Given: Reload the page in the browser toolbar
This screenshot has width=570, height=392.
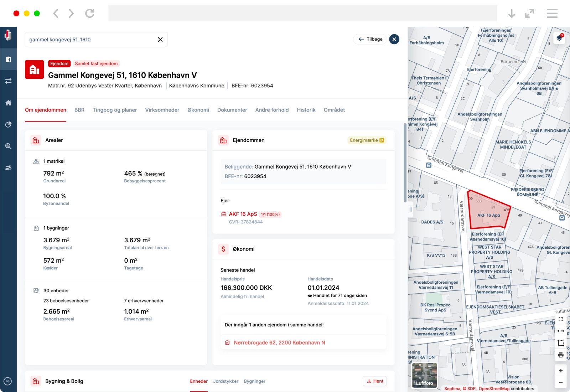Looking at the screenshot, I should (89, 13).
